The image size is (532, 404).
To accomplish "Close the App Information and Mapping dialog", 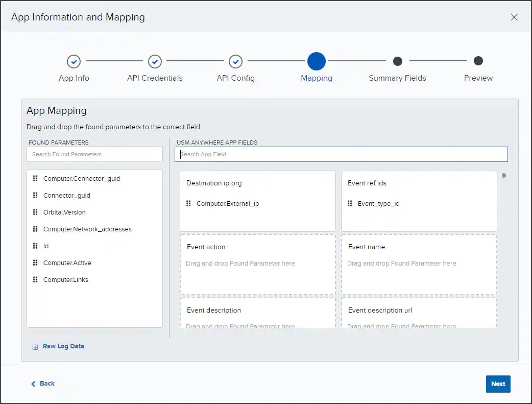I will click(514, 17).
